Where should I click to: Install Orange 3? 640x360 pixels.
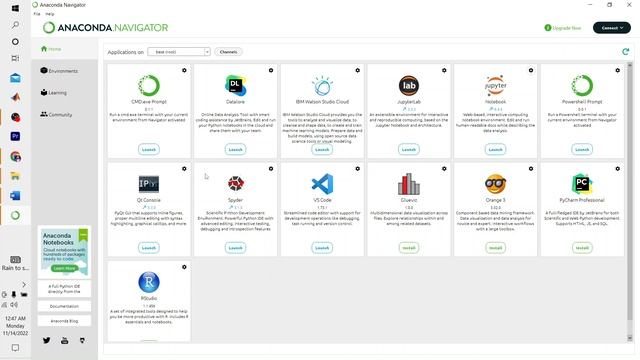click(496, 248)
